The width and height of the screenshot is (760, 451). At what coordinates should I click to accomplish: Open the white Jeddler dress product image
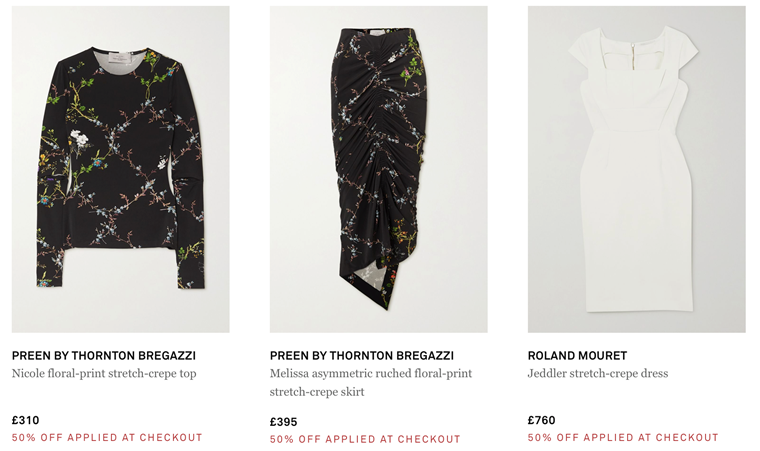coord(636,169)
